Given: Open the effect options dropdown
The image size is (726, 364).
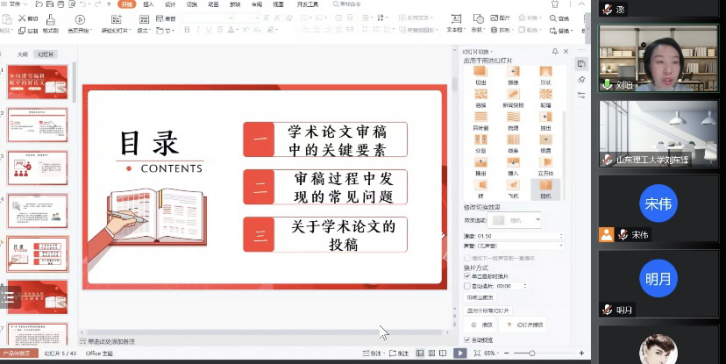Looking at the screenshot, I should [x=516, y=220].
